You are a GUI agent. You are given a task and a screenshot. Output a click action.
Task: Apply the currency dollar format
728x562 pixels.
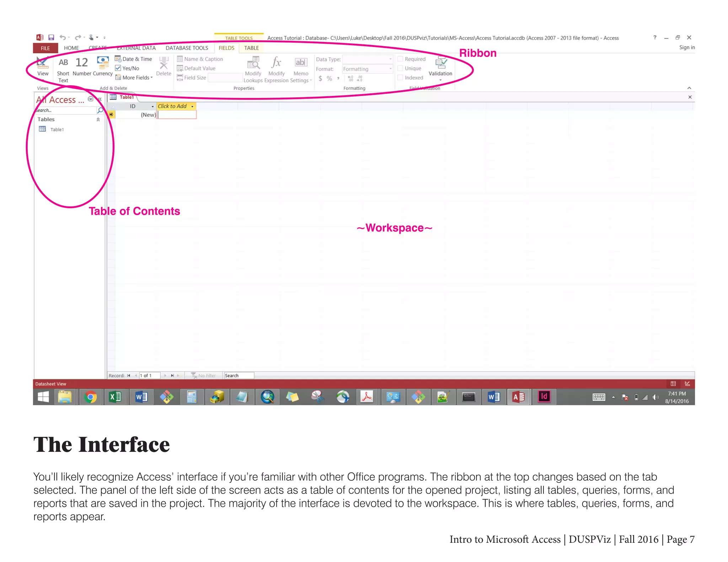[320, 79]
